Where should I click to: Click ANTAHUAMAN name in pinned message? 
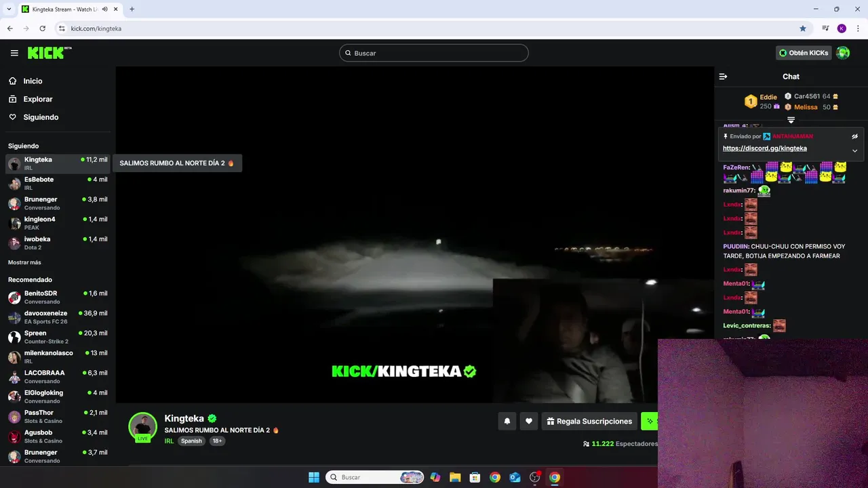[x=793, y=136]
